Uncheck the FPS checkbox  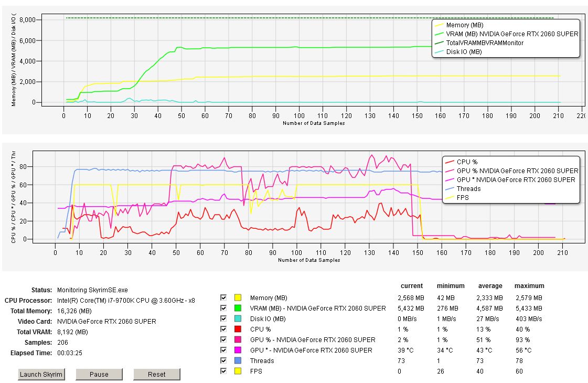[223, 371]
